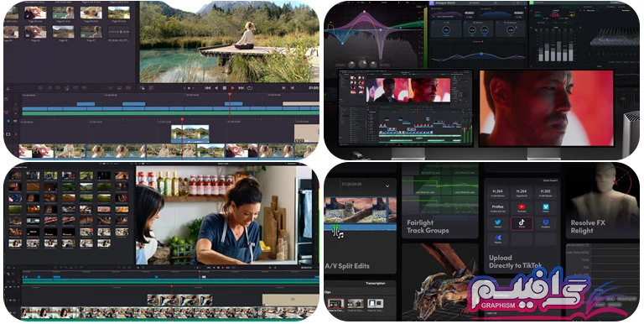Adjust leftmost round knob in Dialogue Match panel
The image size is (644, 324).
(446, 30)
